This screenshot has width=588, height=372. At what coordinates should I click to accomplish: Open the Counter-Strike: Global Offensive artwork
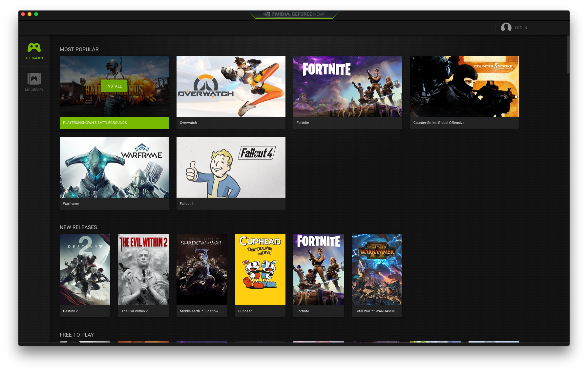[x=465, y=86]
